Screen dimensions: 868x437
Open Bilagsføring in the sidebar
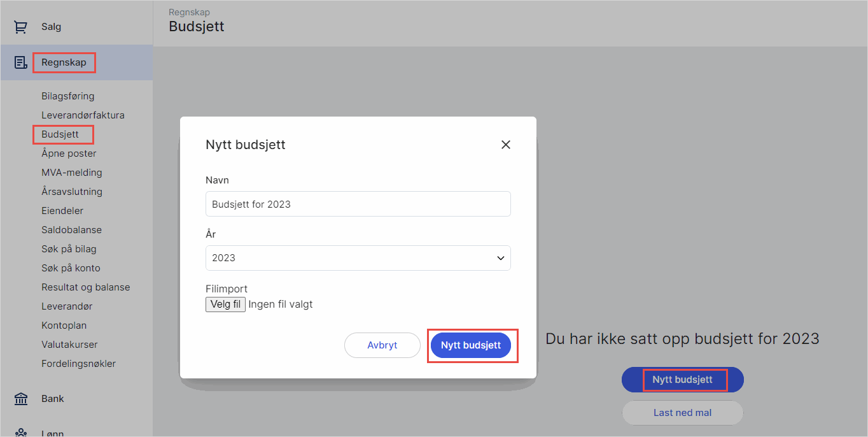pyautogui.click(x=68, y=96)
